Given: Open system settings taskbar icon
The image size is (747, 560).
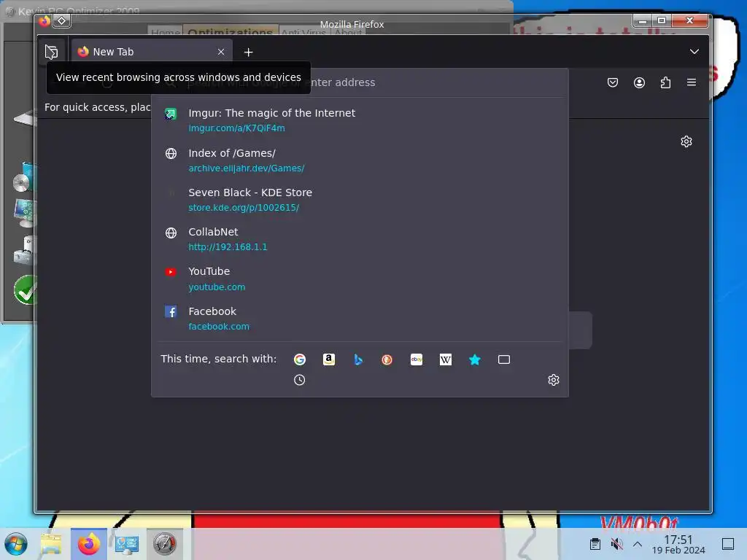Looking at the screenshot, I should (127, 544).
